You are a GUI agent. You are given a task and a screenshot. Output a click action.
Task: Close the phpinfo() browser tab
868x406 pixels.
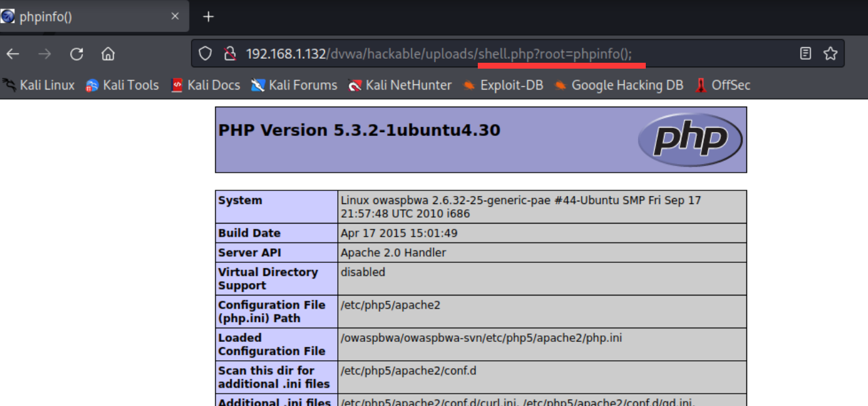click(x=175, y=16)
